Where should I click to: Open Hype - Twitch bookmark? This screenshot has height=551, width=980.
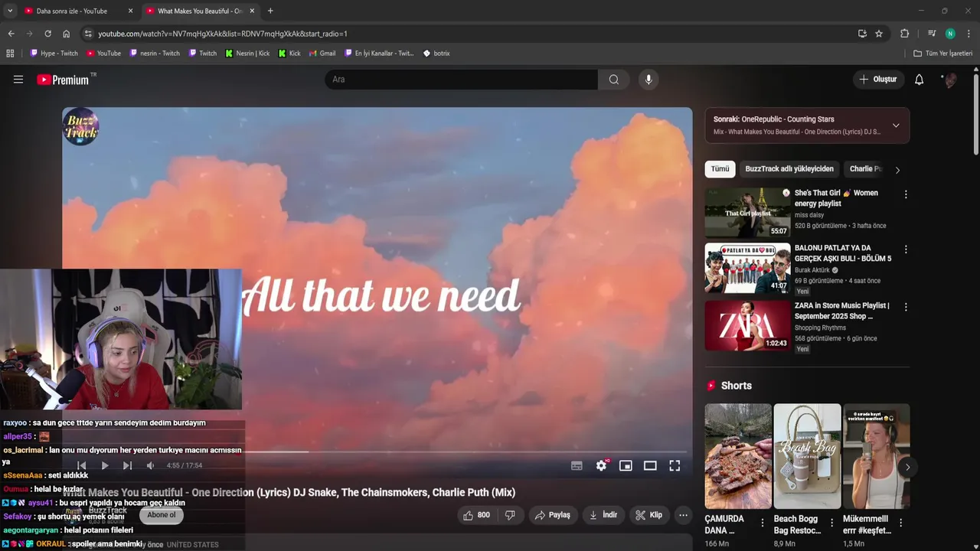point(54,54)
